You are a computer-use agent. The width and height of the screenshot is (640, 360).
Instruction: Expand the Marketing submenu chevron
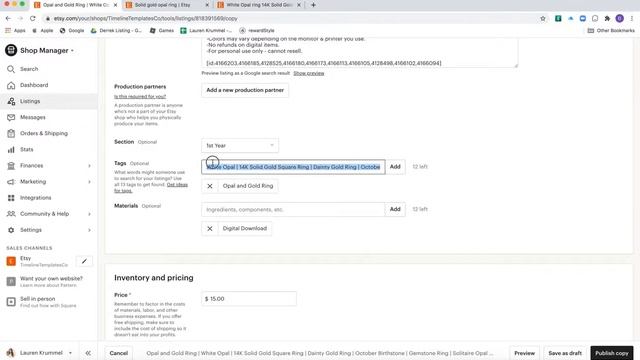[89, 182]
